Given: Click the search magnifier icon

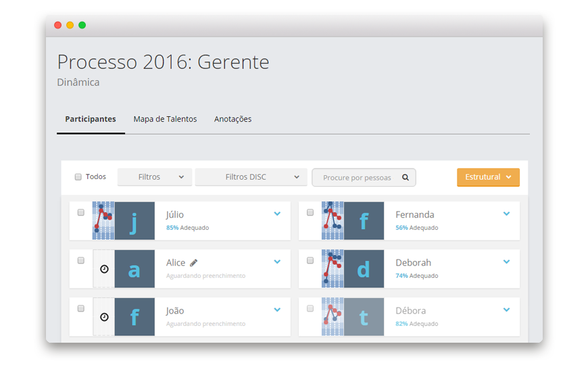Looking at the screenshot, I should tap(406, 178).
